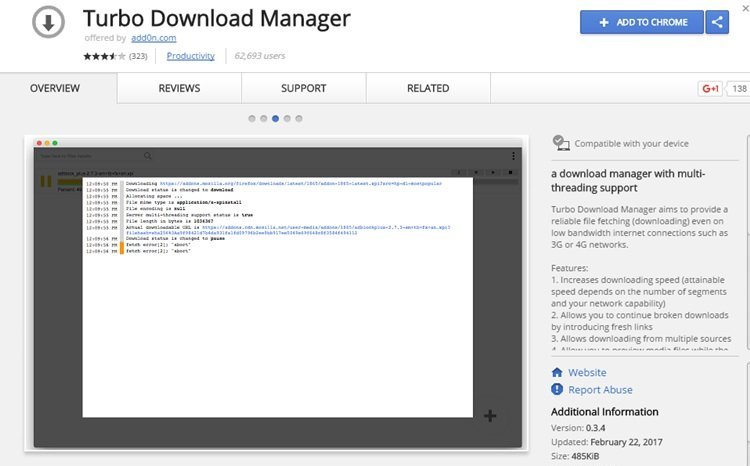Select the third active carousel dot

click(x=276, y=119)
